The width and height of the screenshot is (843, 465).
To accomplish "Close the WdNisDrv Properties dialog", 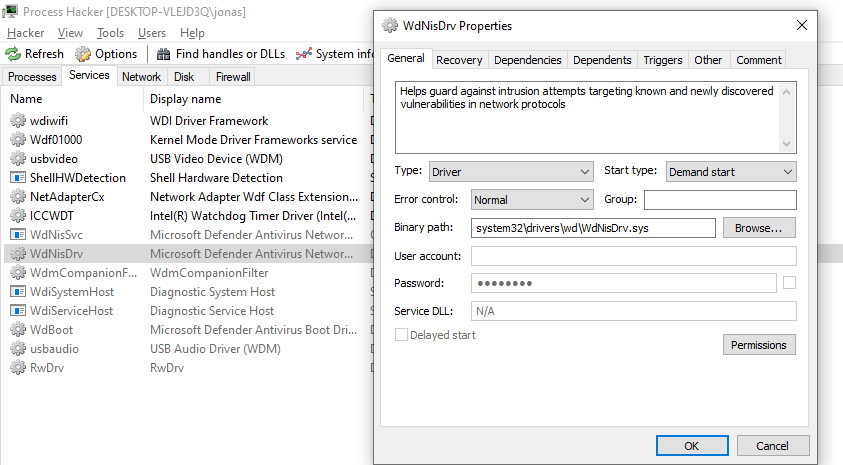I will 802,25.
